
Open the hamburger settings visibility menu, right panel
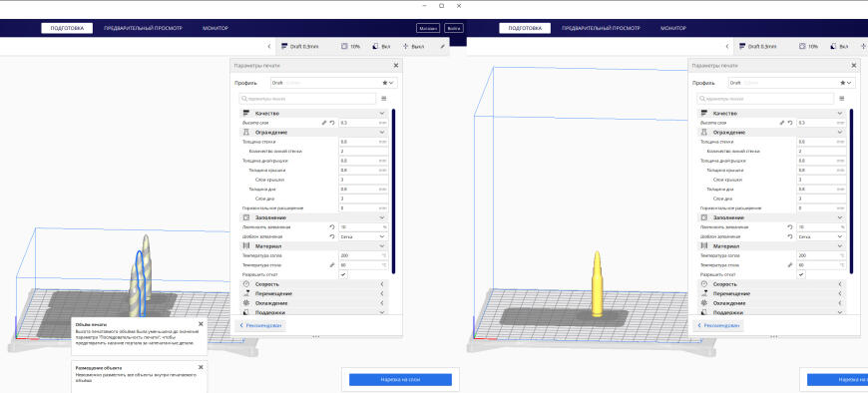tap(841, 99)
